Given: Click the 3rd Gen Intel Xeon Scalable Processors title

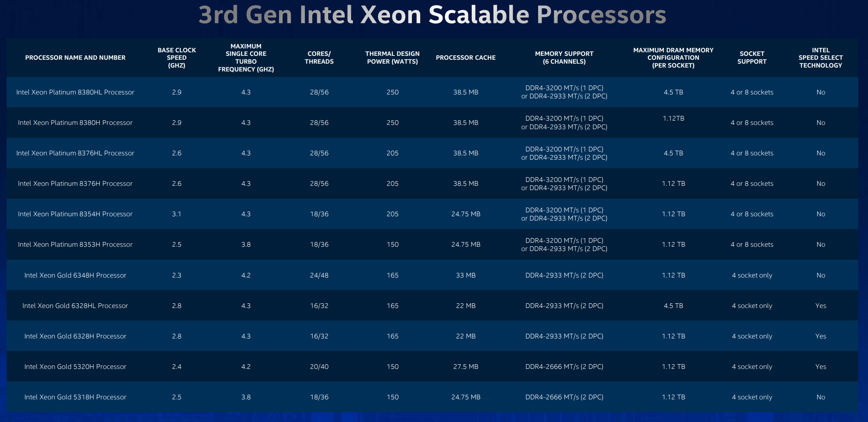Looking at the screenshot, I should (x=432, y=15).
